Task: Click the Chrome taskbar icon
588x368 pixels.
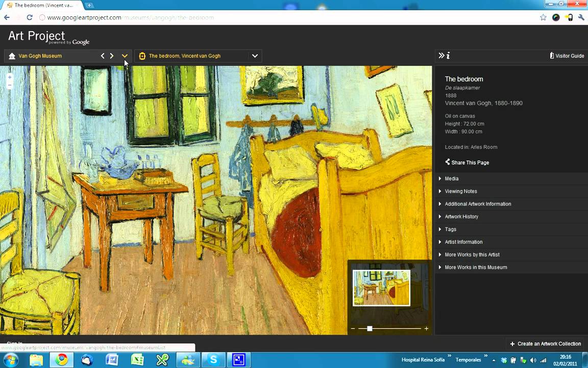Action: tap(61, 360)
